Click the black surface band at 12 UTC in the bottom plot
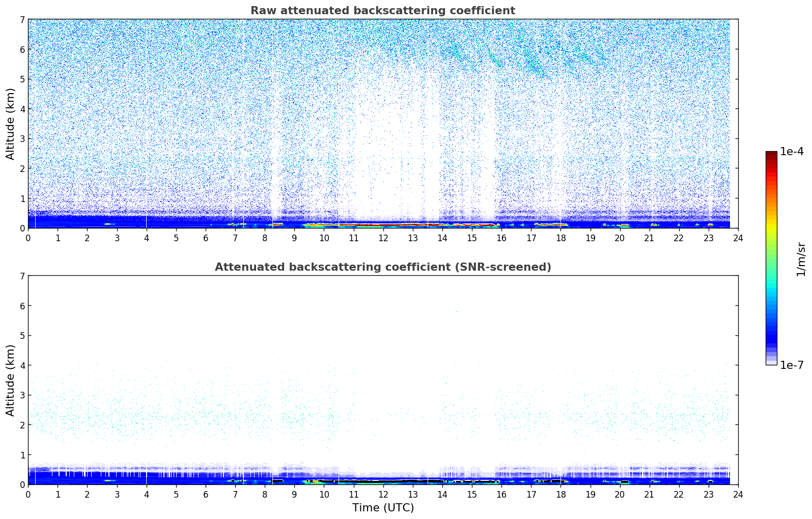The image size is (812, 519). pyautogui.click(x=383, y=481)
